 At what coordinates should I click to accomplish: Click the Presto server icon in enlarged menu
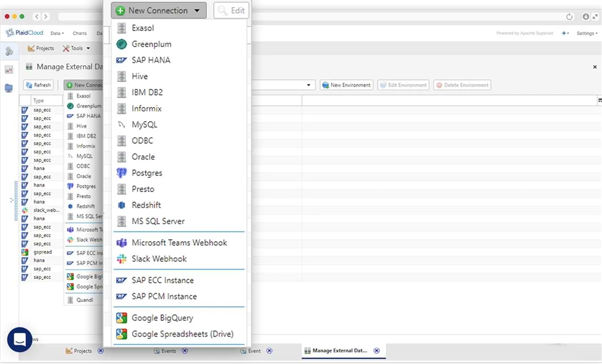click(x=121, y=189)
